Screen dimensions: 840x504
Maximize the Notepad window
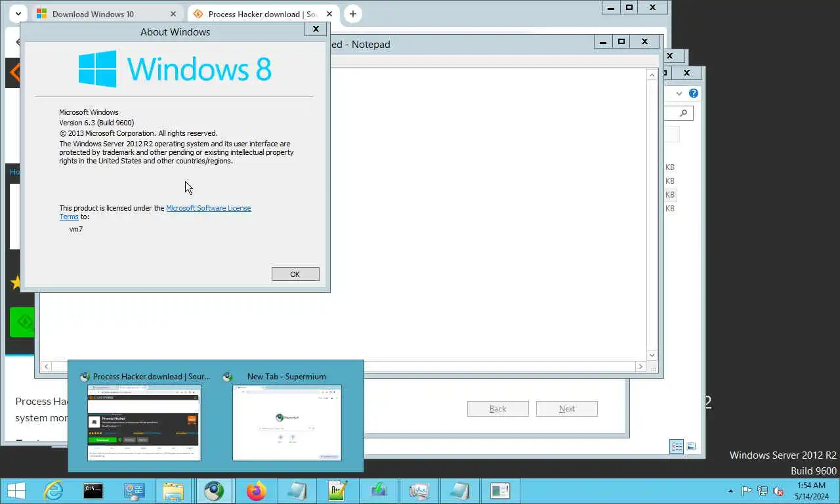coord(621,42)
